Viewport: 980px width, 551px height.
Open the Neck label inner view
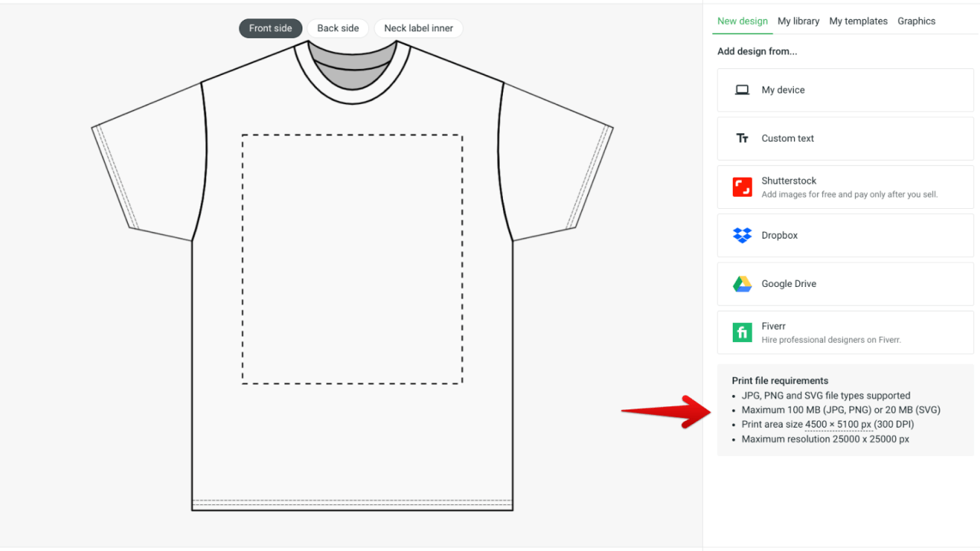tap(418, 28)
